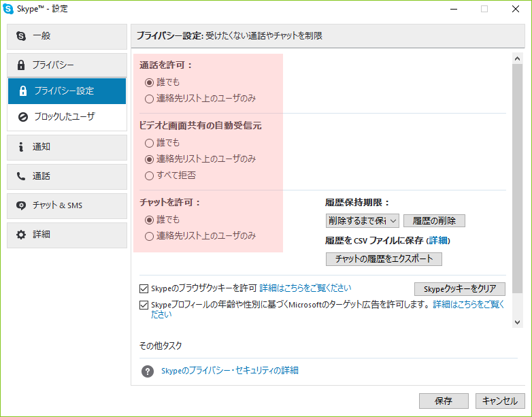Click the lock icon beside プライバシー
Image resolution: width=532 pixels, height=417 pixels.
tap(21, 65)
